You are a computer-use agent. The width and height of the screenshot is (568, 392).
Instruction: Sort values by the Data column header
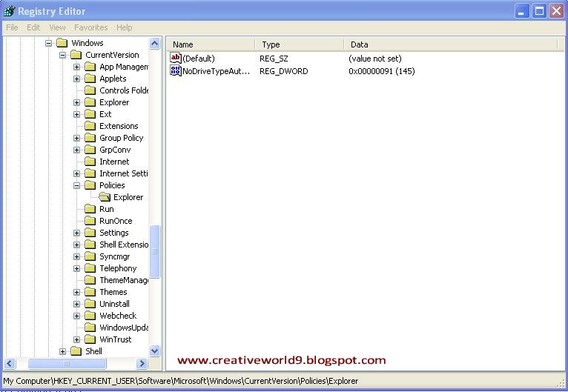click(x=450, y=44)
